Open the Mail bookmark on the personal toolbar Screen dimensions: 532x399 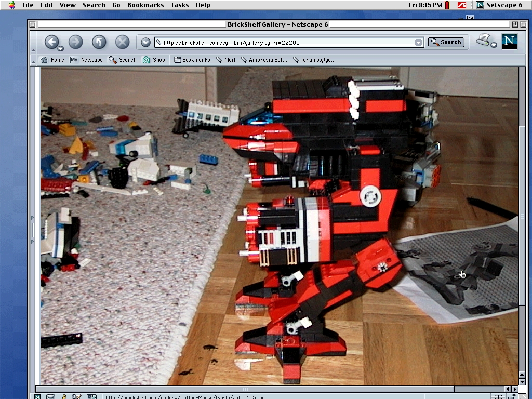[x=226, y=60]
